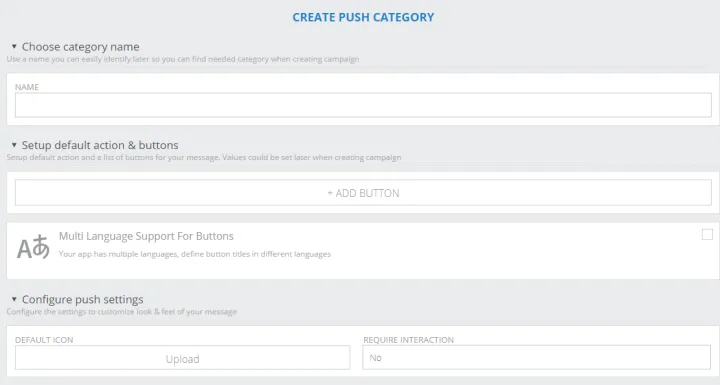Image resolution: width=720 pixels, height=385 pixels.
Task: Click the category name hint text
Action: coord(183,59)
